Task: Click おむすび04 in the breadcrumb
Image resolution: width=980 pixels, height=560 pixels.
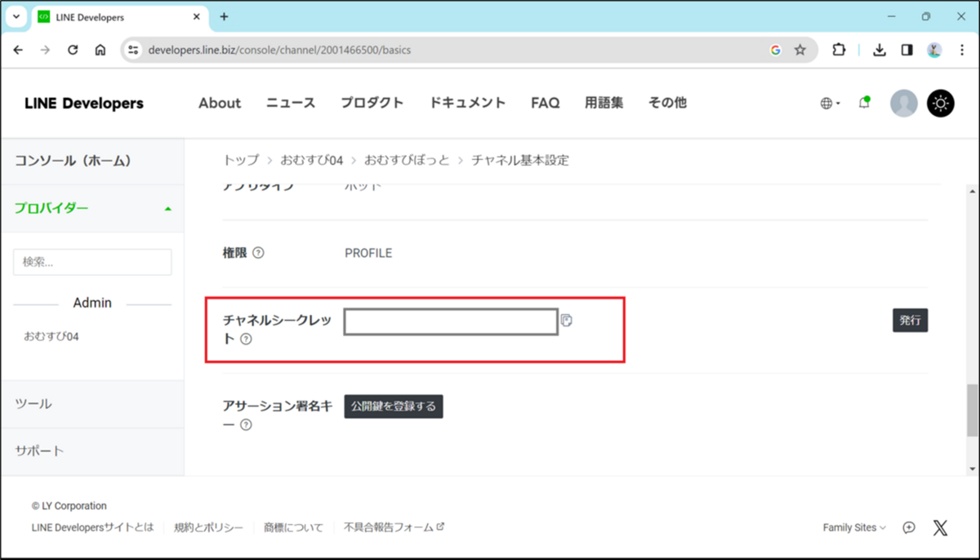Action: (x=312, y=160)
